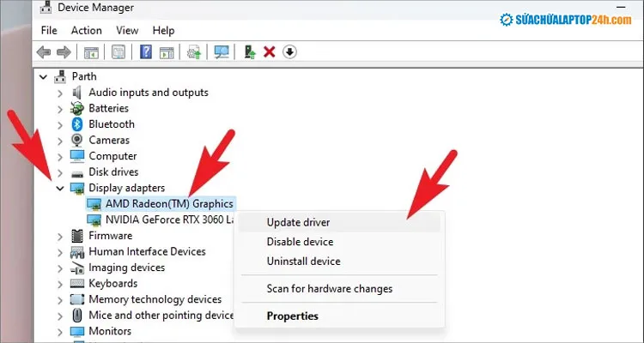
Task: Click Scan for hardware changes menu entry
Action: tap(329, 289)
